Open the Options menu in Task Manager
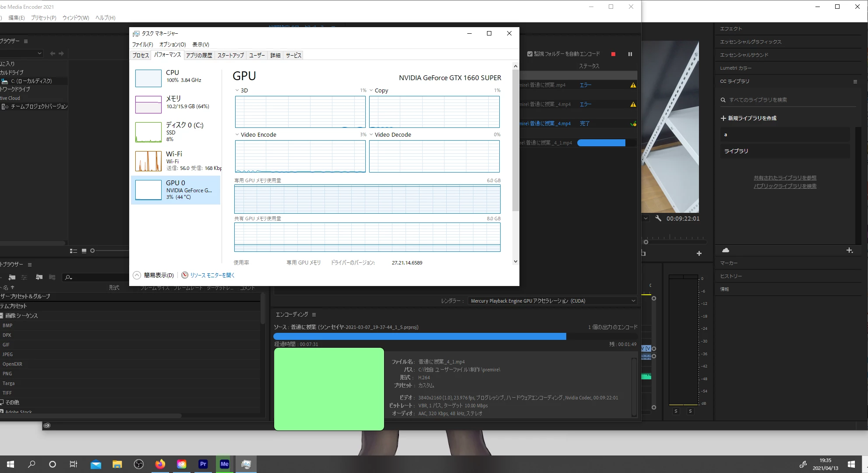This screenshot has height=473, width=868. [172, 44]
